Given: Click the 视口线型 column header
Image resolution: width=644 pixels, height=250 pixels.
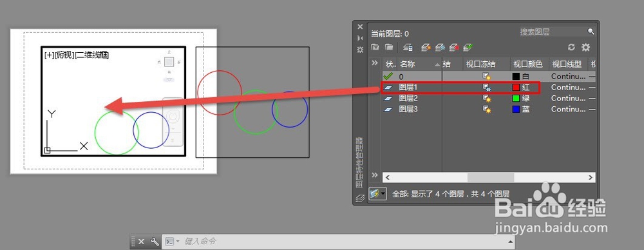Looking at the screenshot, I should coord(567,64).
